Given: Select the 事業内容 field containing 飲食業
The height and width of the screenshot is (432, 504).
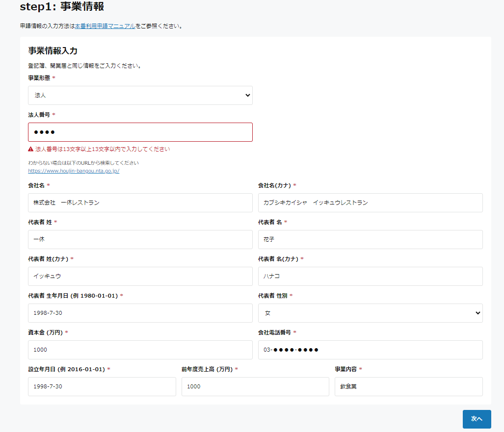Looking at the screenshot, I should 408,386.
